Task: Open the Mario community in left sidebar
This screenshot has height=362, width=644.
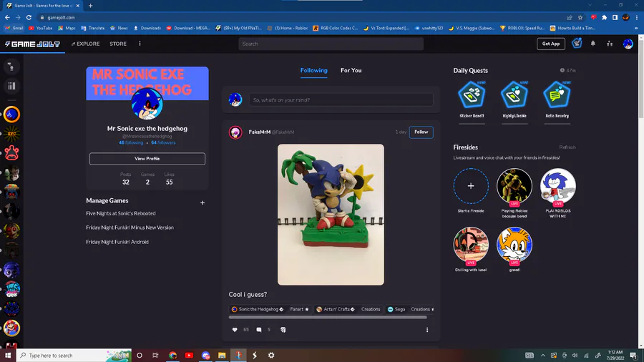Action: tap(11, 328)
